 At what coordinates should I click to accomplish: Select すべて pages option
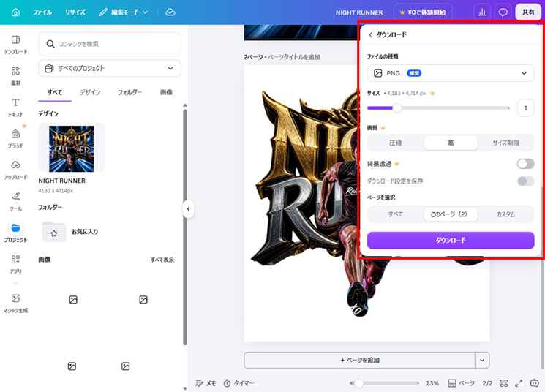(396, 214)
